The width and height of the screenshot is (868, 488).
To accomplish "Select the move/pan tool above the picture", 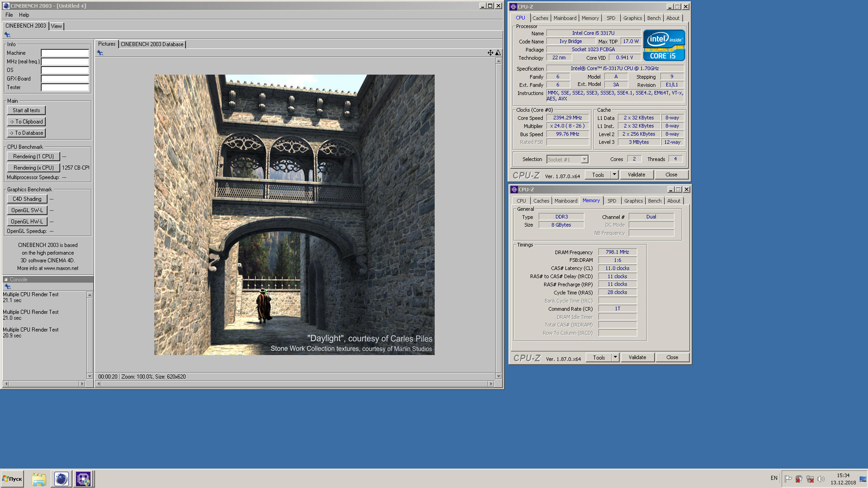I will click(490, 53).
